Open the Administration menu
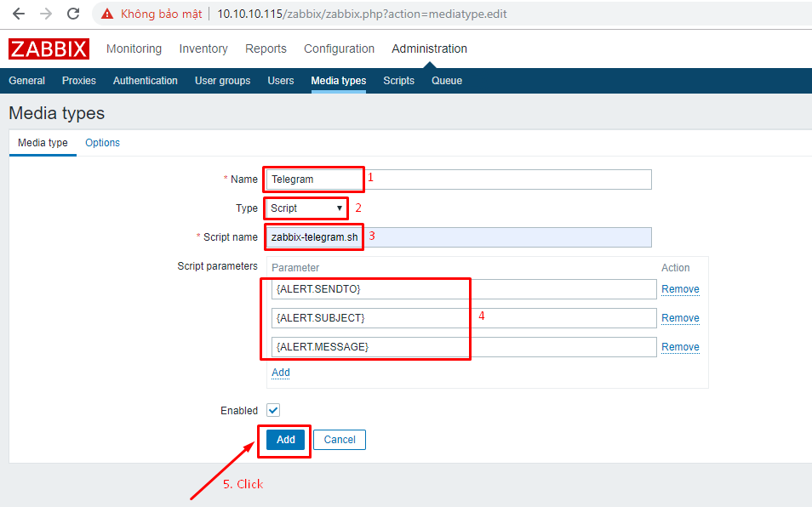Screen dimensions: 812x507 [x=429, y=48]
